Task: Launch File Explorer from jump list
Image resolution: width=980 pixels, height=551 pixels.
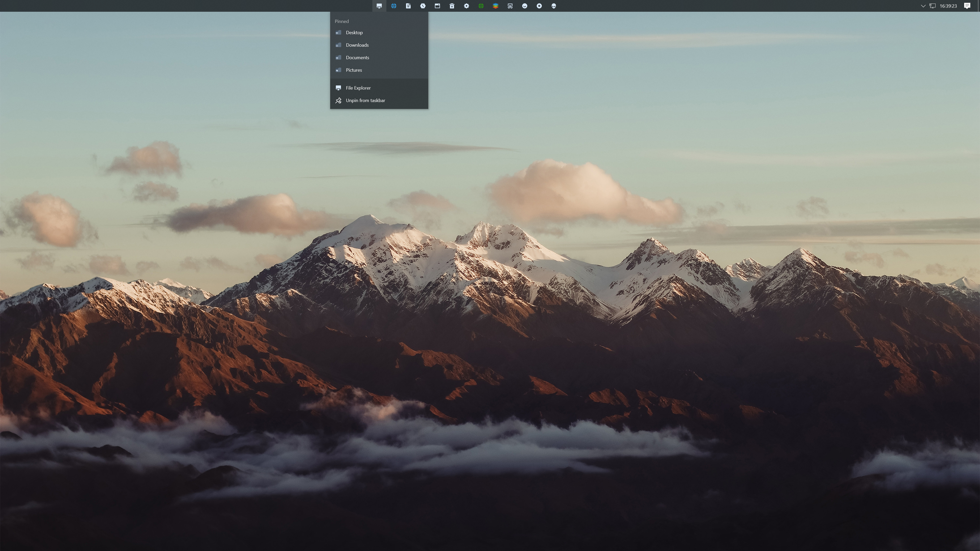Action: point(358,88)
